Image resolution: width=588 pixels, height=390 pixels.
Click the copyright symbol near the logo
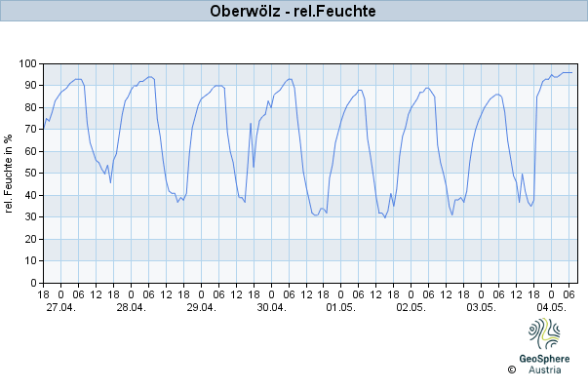512,370
